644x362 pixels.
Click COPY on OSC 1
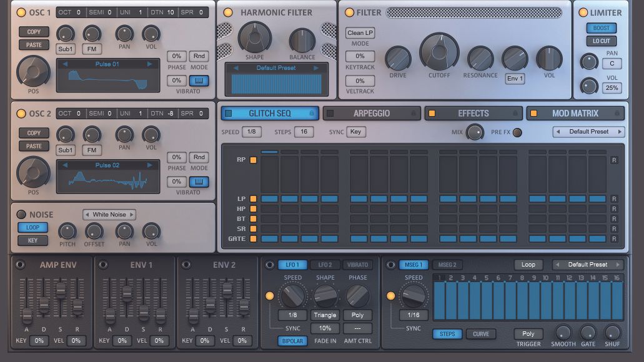pos(34,31)
